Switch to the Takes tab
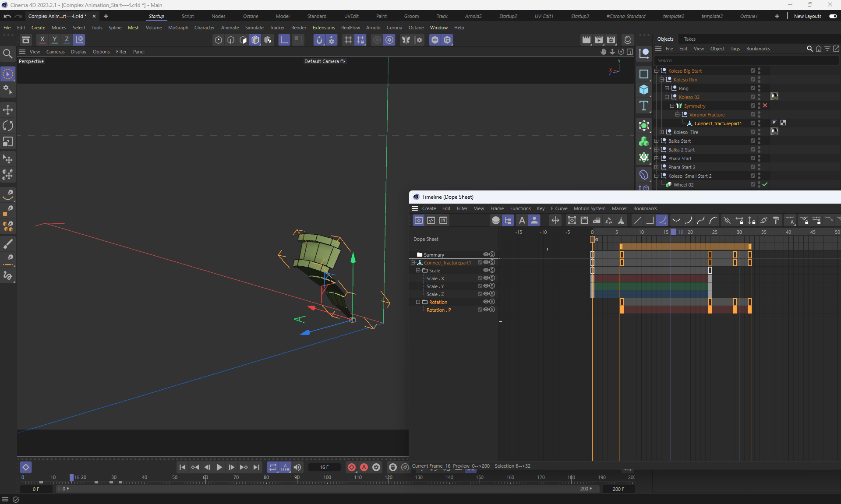This screenshot has width=841, height=504. click(689, 39)
